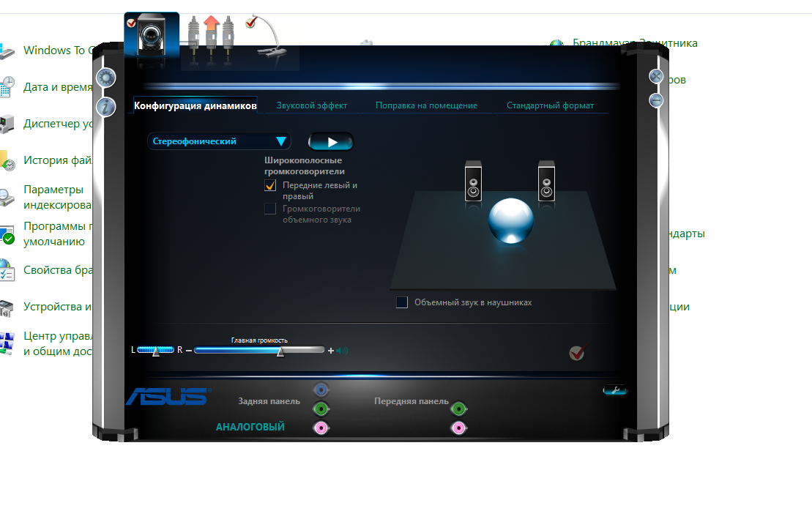Viewport: 812px width, 511px height.
Task: Toggle 'Передние левый и правый' checkbox
Action: (270, 185)
